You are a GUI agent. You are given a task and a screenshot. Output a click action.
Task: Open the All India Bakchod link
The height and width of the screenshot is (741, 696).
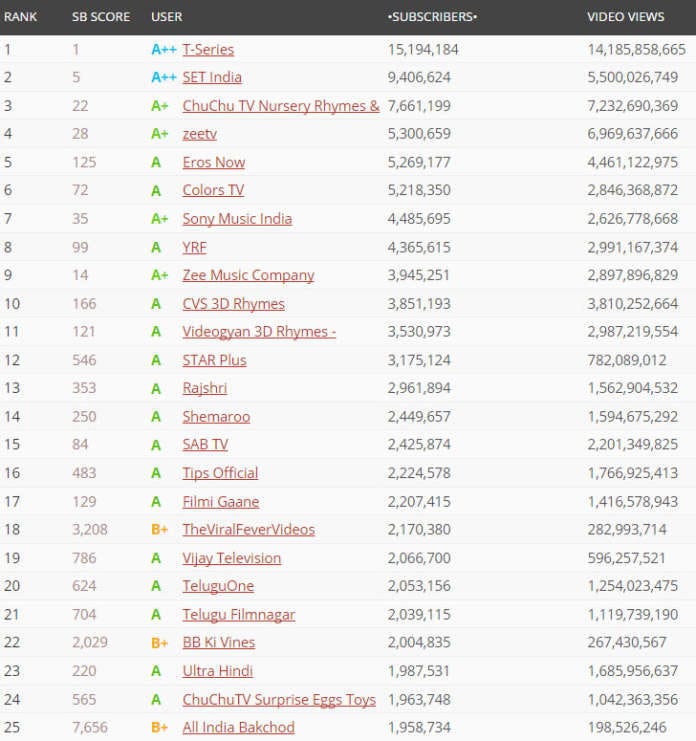click(239, 727)
